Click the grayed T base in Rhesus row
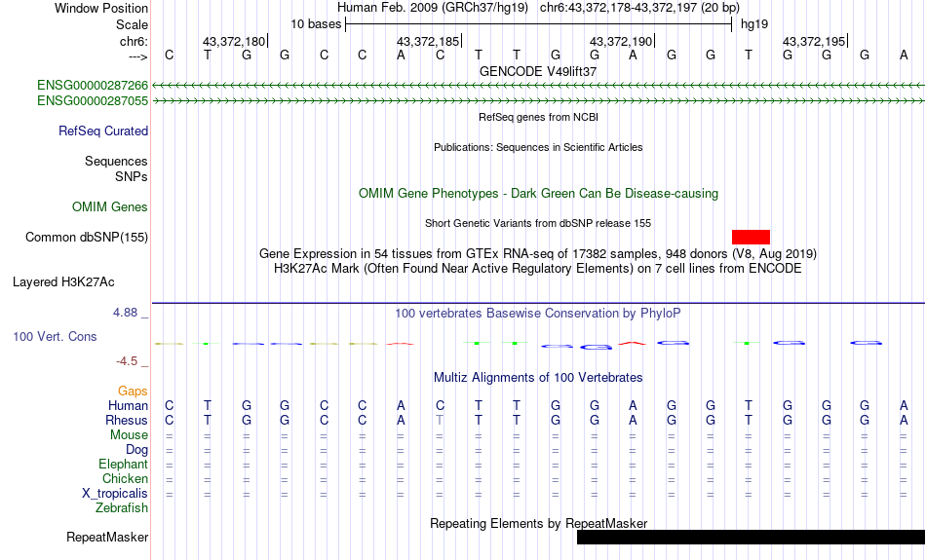The height and width of the screenshot is (560, 926). coord(440,420)
